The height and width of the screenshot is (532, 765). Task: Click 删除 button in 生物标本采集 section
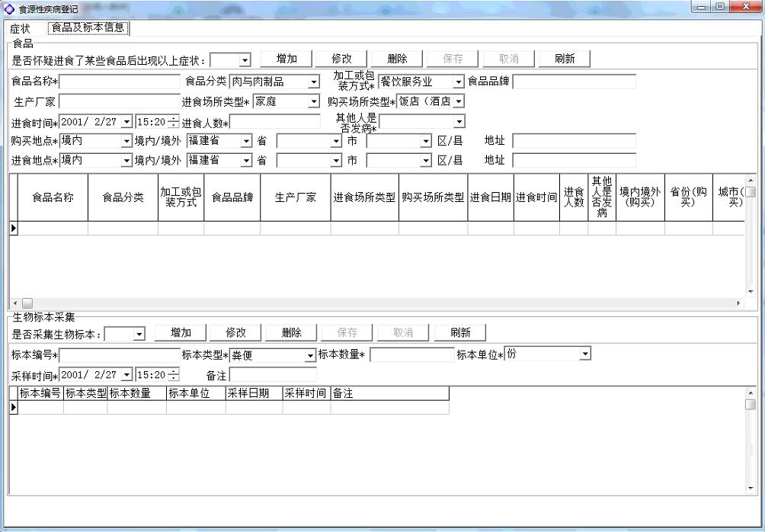[291, 332]
